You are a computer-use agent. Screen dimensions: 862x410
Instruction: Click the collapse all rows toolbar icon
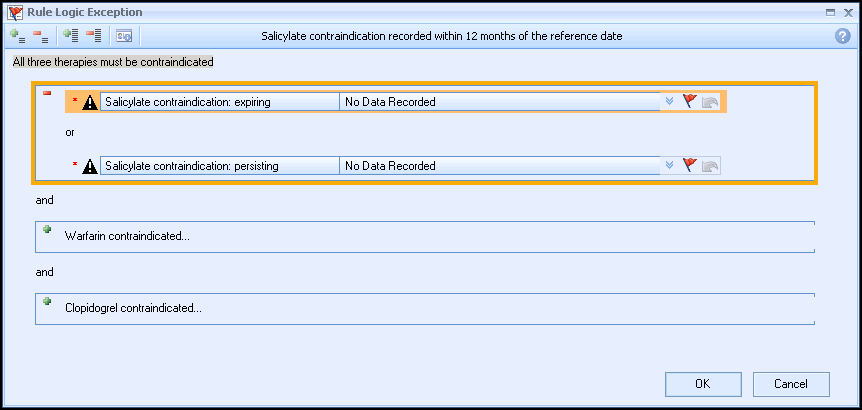[94, 36]
